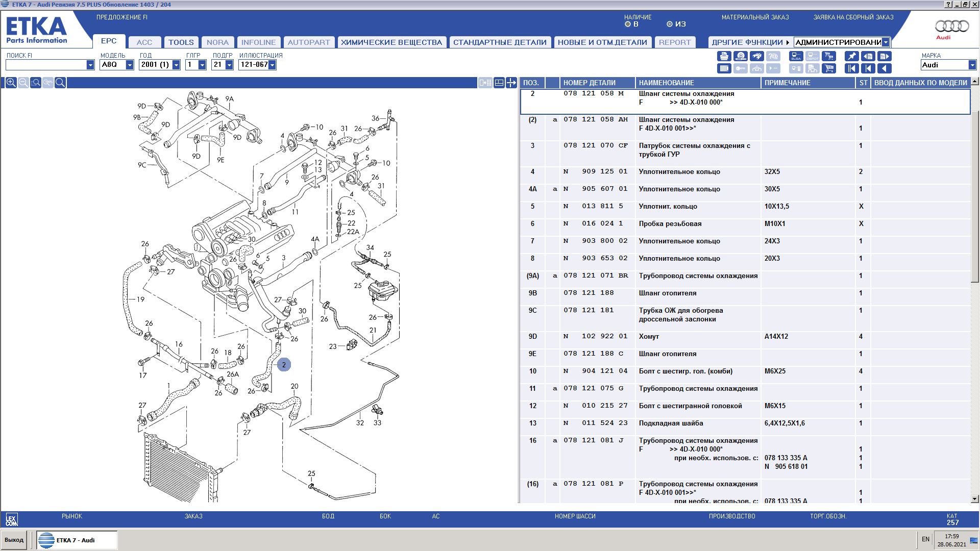Viewport: 980px width, 551px height.
Task: Select the 'В' availability radio button
Action: (x=628, y=24)
